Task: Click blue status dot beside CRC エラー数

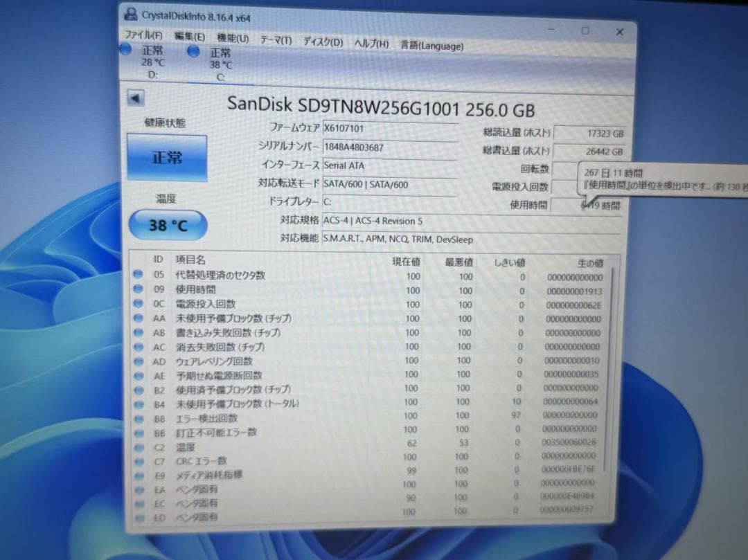Action: (x=139, y=460)
